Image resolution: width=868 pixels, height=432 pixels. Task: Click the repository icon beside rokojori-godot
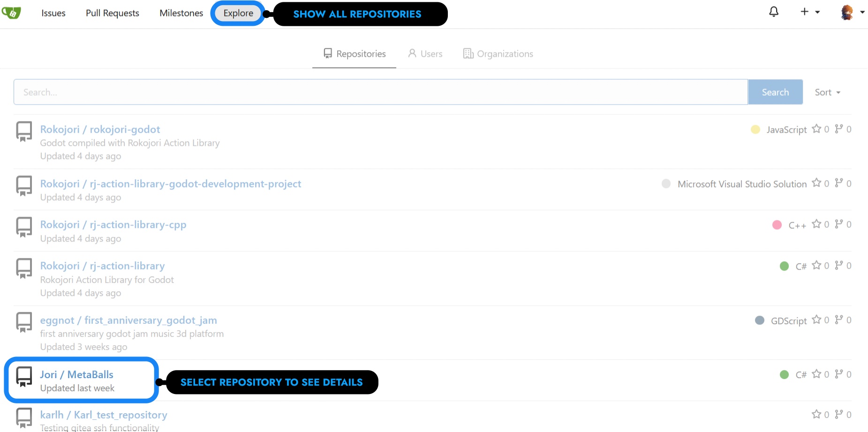point(24,131)
